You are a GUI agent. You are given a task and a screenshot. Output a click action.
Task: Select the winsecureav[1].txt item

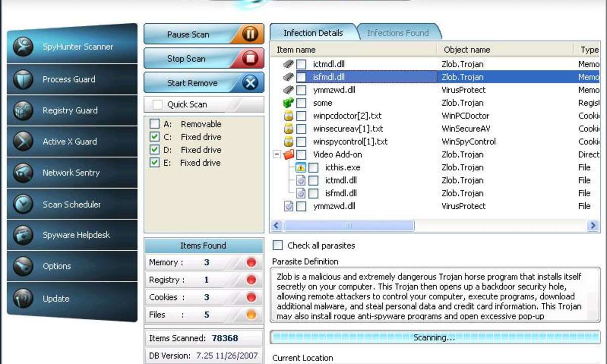coord(348,129)
